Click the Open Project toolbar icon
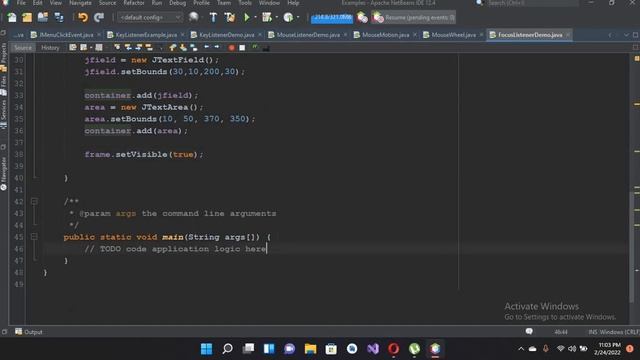Screen dimensions: 640x360 pos(43,17)
